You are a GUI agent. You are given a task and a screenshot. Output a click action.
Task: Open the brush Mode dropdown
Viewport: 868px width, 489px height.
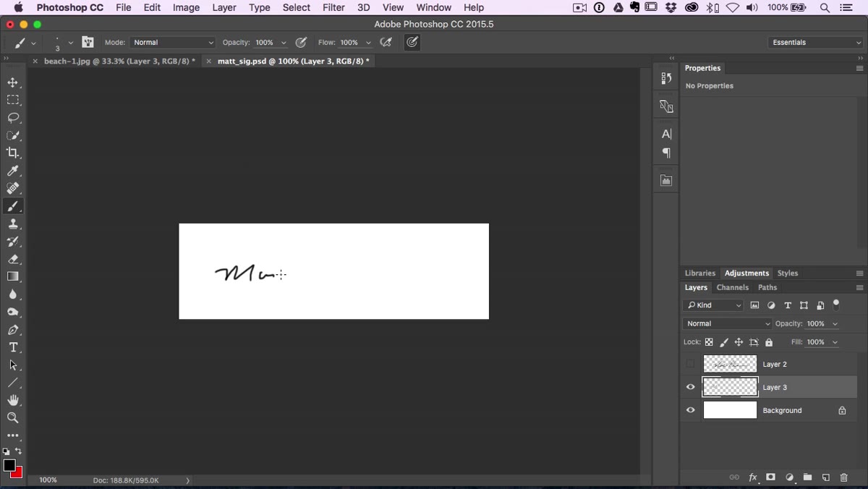coord(173,43)
